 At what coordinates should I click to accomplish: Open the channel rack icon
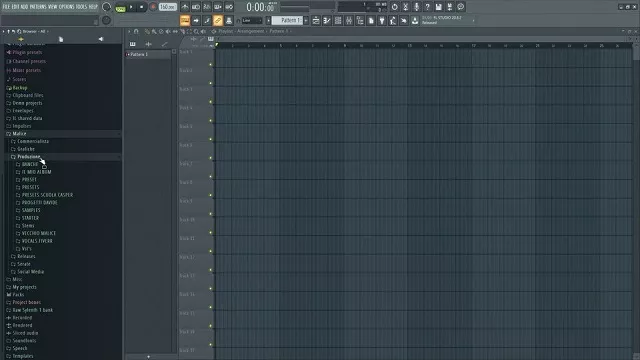point(338,20)
